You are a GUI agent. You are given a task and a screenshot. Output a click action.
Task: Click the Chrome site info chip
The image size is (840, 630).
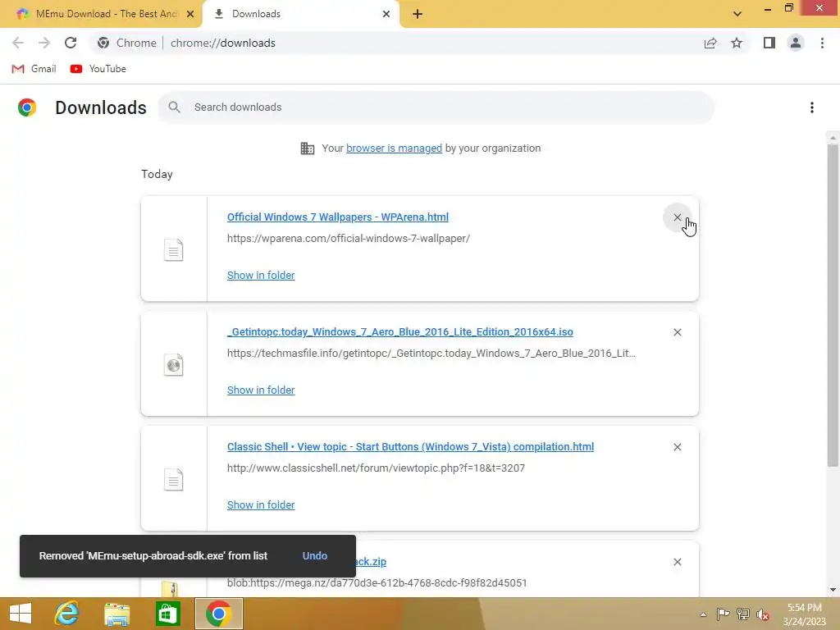point(127,43)
